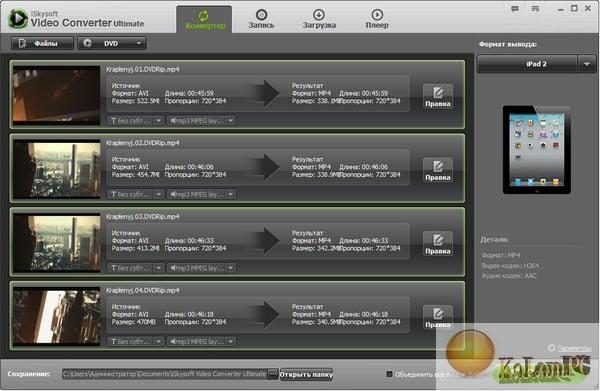Switch to the Конвертер tab

coord(204,20)
